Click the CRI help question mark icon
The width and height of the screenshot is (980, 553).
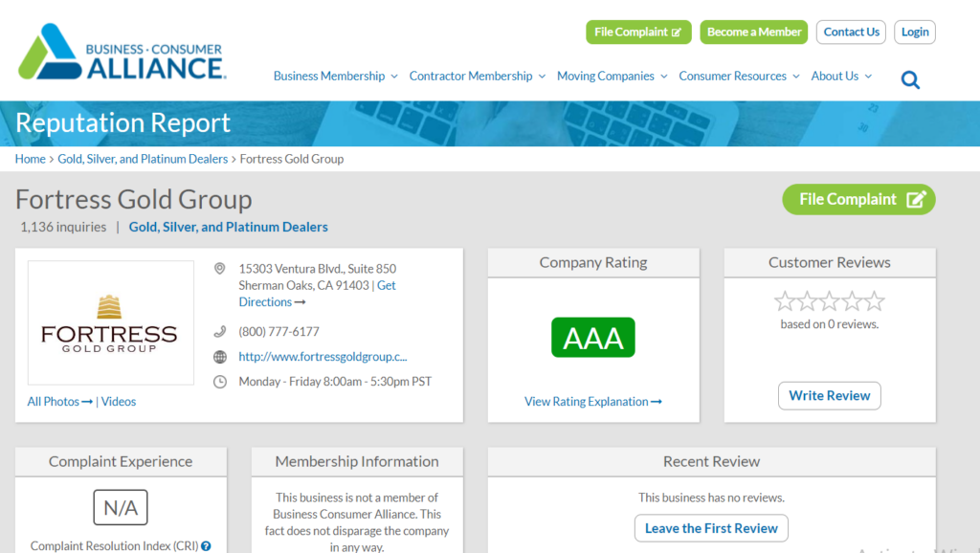click(207, 546)
